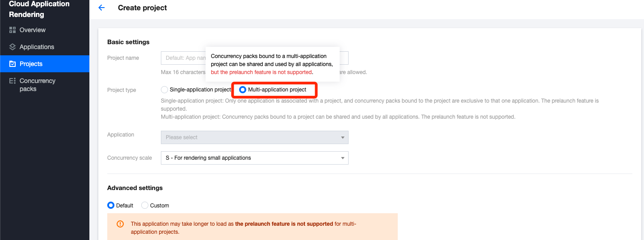Switch to the Projects menu label
The width and height of the screenshot is (644, 240).
pyautogui.click(x=31, y=64)
